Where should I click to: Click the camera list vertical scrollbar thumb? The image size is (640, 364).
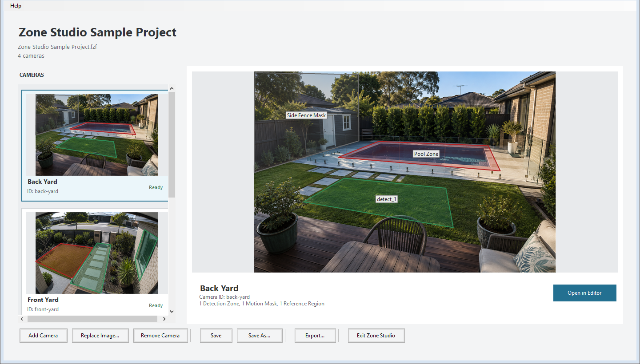click(172, 144)
